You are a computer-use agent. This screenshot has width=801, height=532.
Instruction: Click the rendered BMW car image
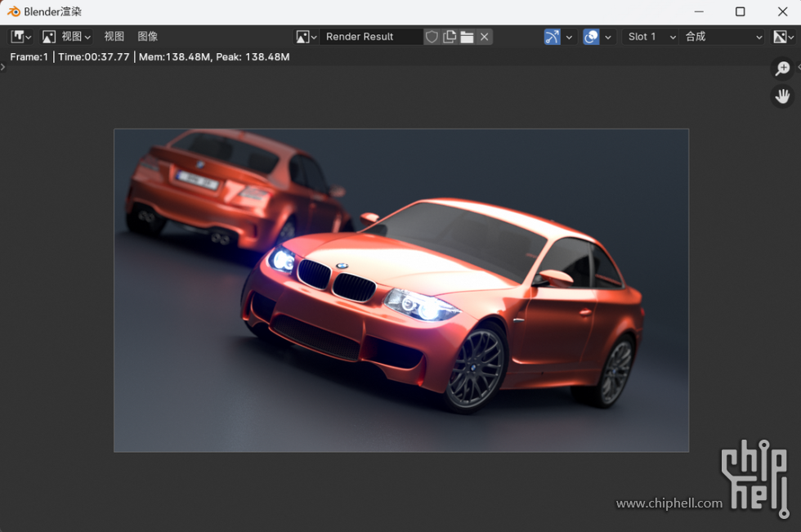point(401,290)
